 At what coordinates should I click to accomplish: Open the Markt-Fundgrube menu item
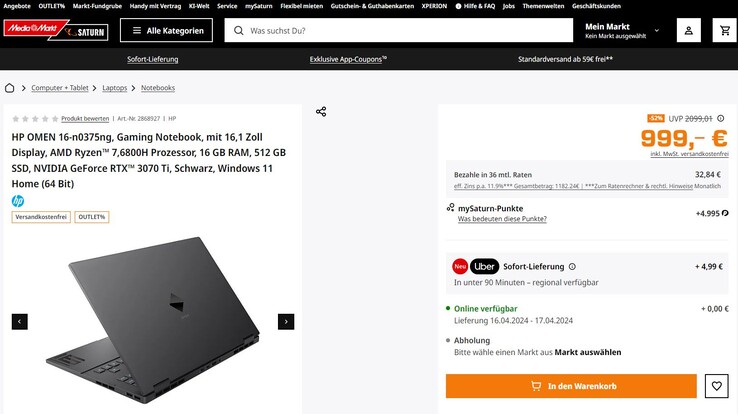(x=97, y=5)
